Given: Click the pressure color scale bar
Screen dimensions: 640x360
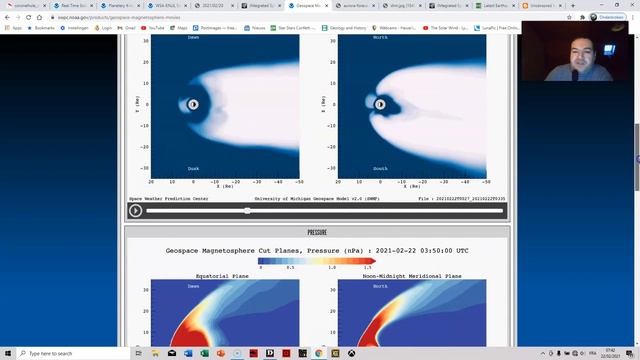Looking at the screenshot, I should [317, 261].
